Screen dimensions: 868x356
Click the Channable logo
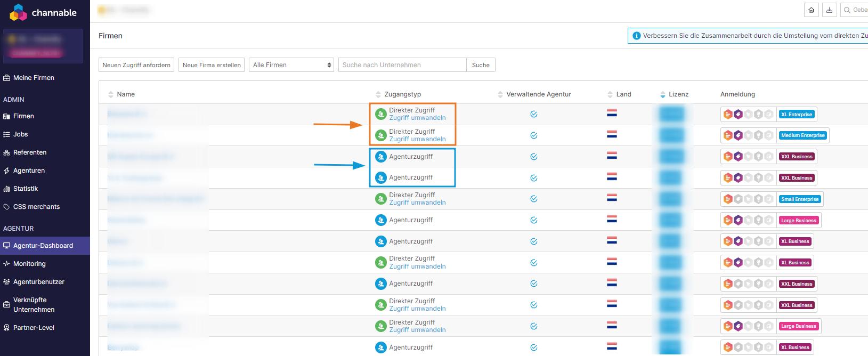coord(43,13)
